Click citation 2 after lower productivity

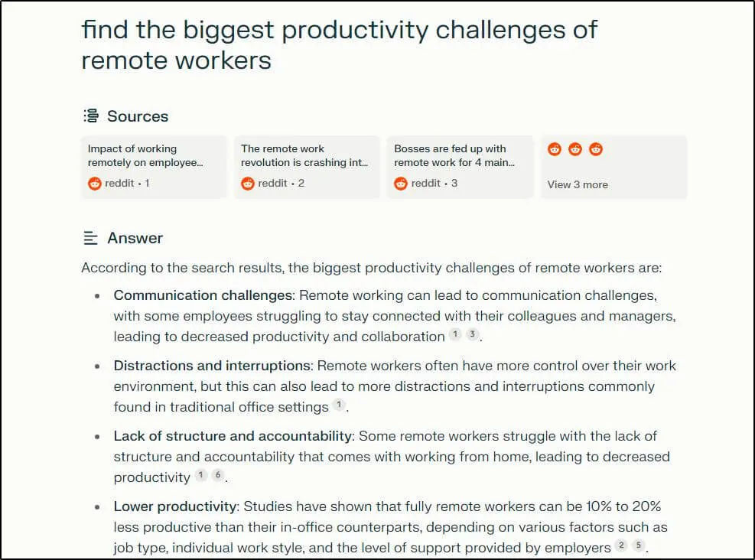[x=621, y=545]
